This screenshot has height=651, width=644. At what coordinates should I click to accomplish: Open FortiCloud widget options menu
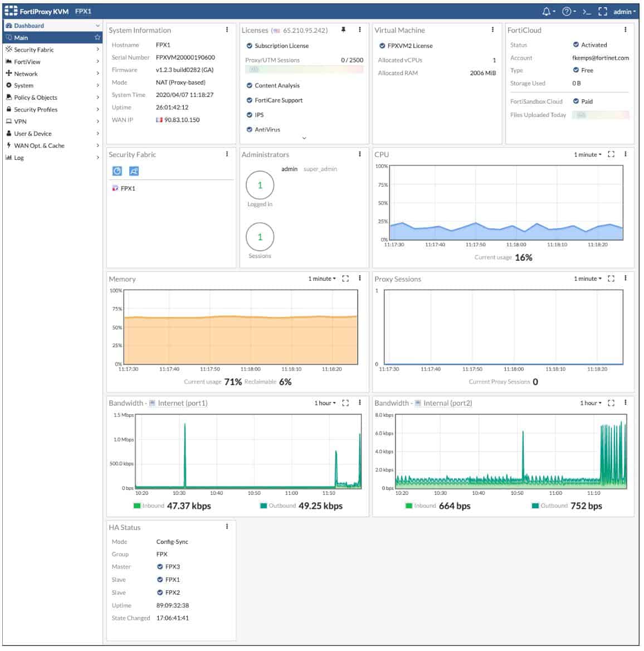pos(625,30)
